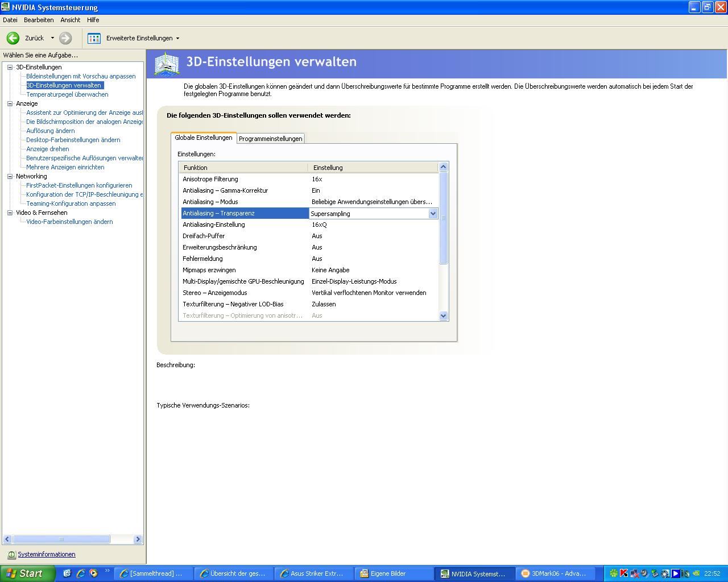Open FirstPacket-Einstellungen konfigurieren task
Viewport: 728px width, 582px height.
pyautogui.click(x=79, y=185)
